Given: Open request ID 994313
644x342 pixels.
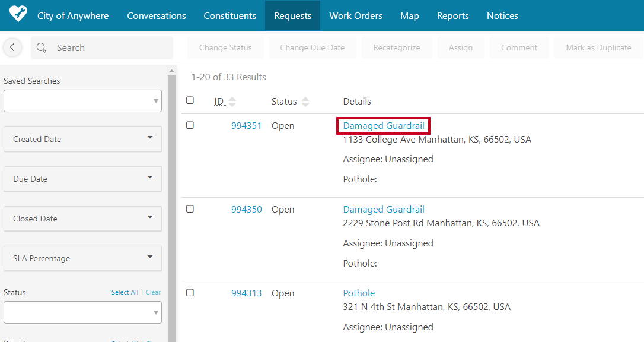Looking at the screenshot, I should 247,293.
